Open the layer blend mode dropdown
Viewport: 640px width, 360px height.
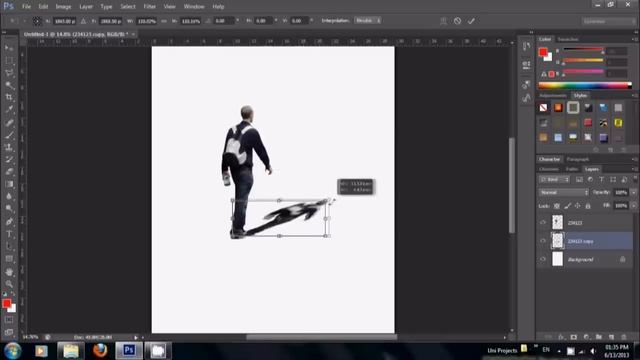564,192
